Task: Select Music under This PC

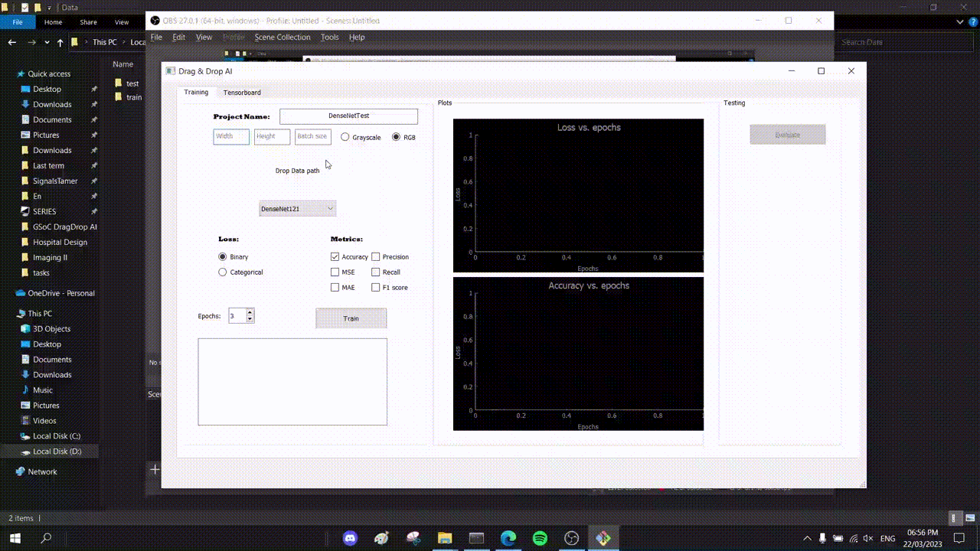Action: point(43,390)
